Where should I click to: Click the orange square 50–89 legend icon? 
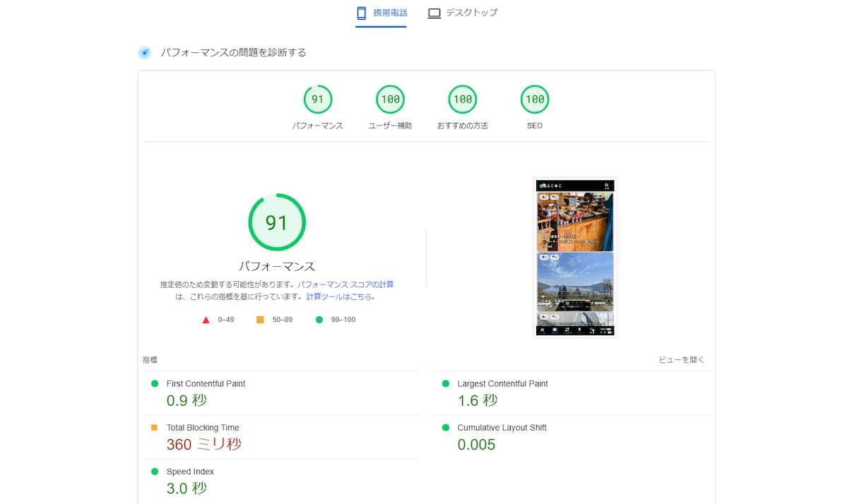point(260,320)
